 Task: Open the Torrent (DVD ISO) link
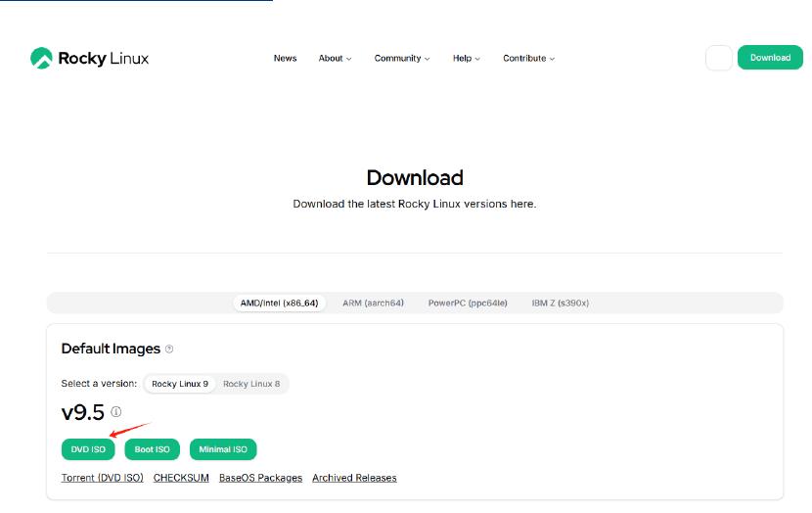[x=102, y=478]
